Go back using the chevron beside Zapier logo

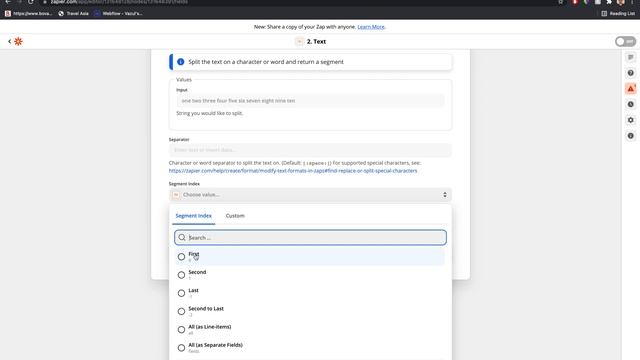pyautogui.click(x=9, y=41)
